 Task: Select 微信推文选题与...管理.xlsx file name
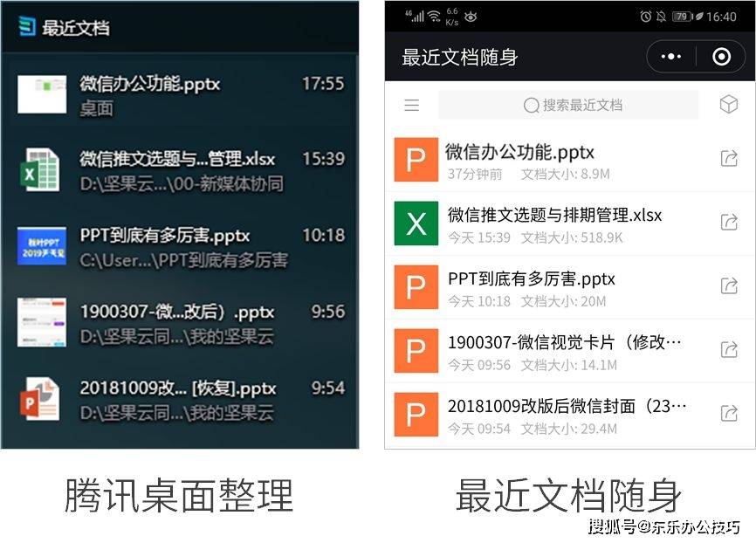177,159
